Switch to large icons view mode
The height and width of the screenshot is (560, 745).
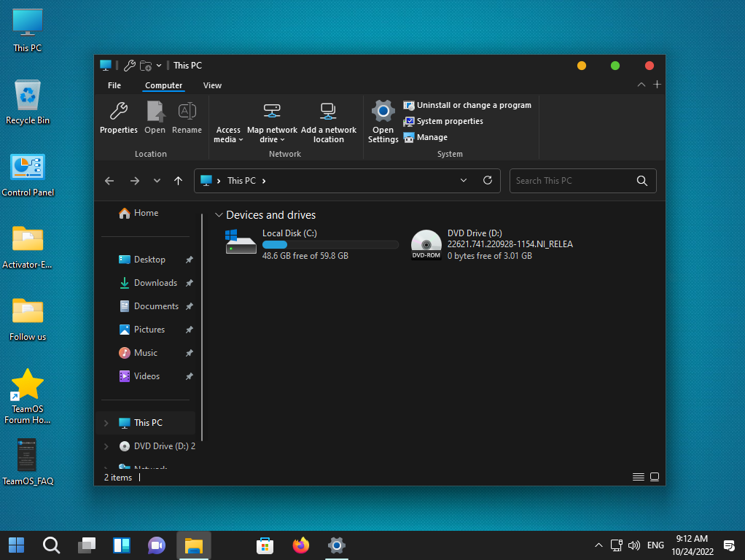(x=655, y=477)
